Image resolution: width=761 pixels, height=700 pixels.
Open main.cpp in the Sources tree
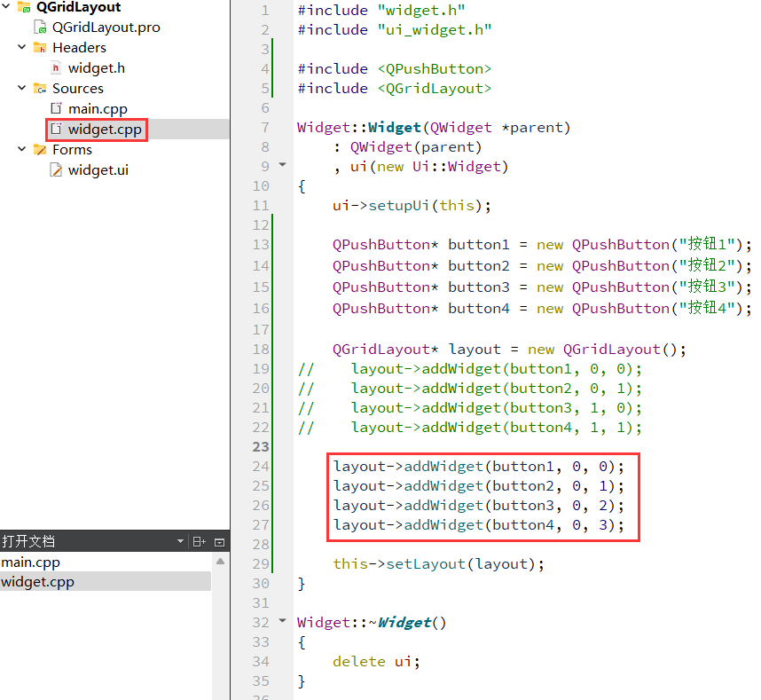point(98,109)
